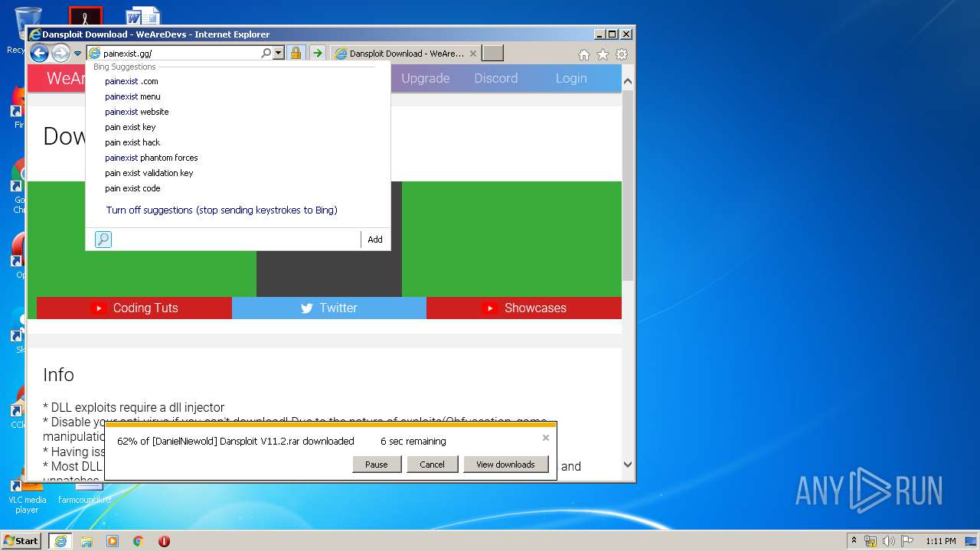
Task: Select the Adobe Acrobat desktop shortcut
Action: pyautogui.click(x=85, y=17)
